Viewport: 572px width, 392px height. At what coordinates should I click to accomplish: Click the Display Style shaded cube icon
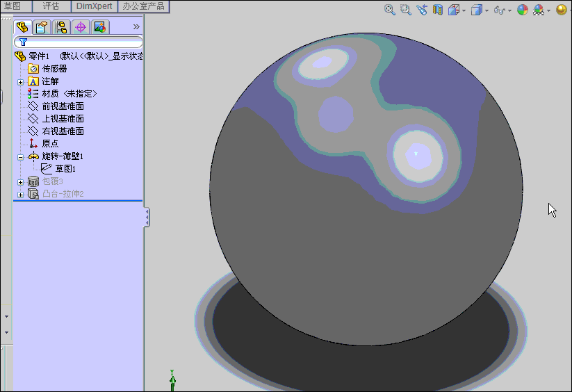pyautogui.click(x=476, y=10)
